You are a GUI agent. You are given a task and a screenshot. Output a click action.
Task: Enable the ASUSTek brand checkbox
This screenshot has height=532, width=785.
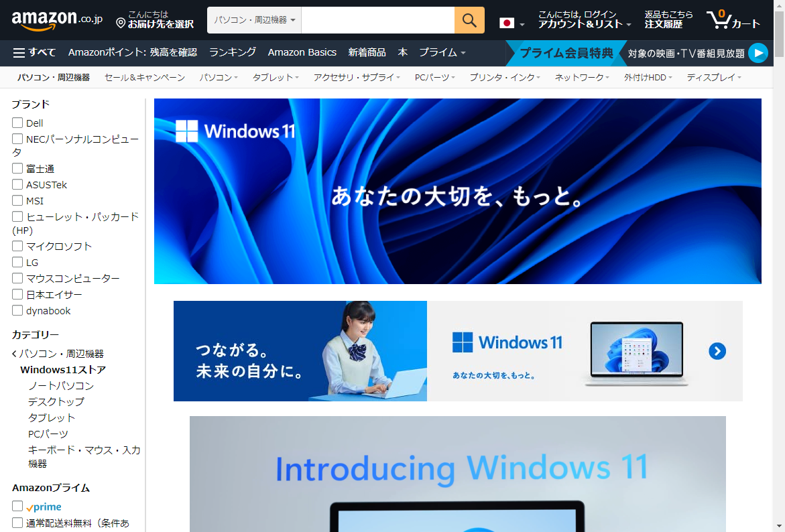tap(16, 184)
